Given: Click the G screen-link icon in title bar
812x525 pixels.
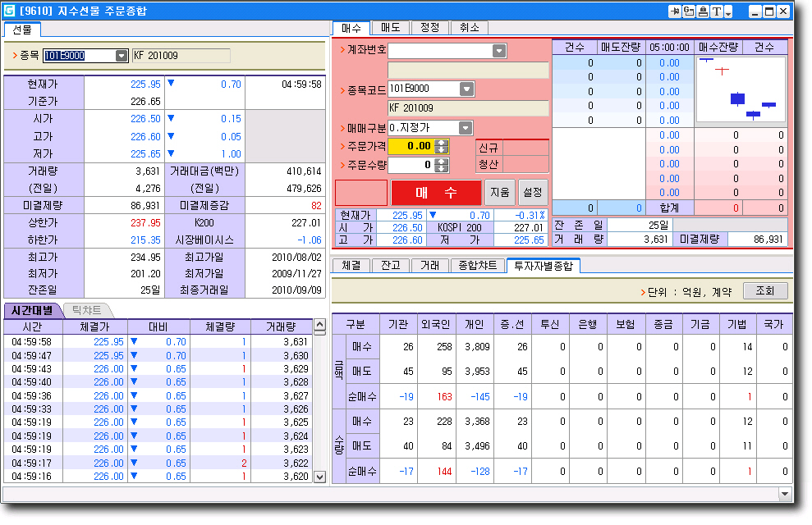Looking at the screenshot, I should pyautogui.click(x=689, y=11).
